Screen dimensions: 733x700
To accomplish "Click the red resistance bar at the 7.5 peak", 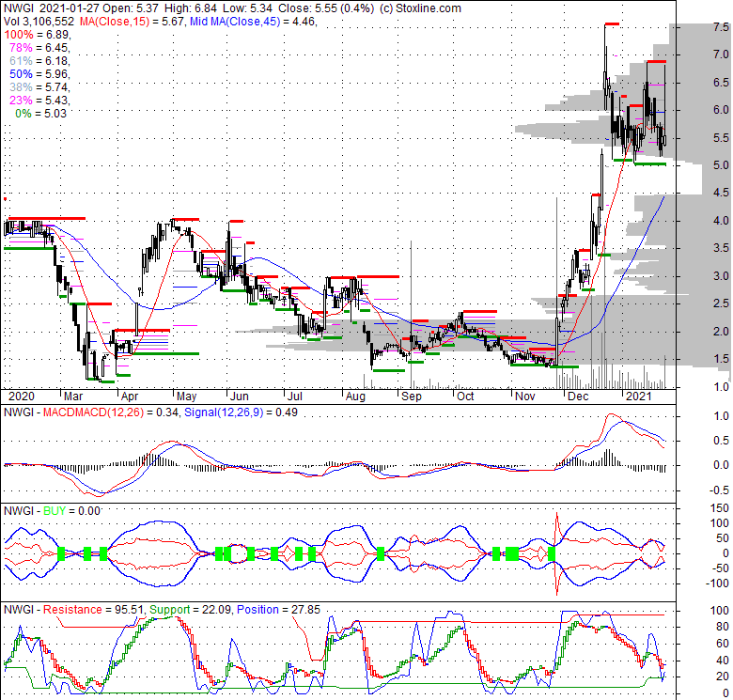I will pyautogui.click(x=612, y=23).
